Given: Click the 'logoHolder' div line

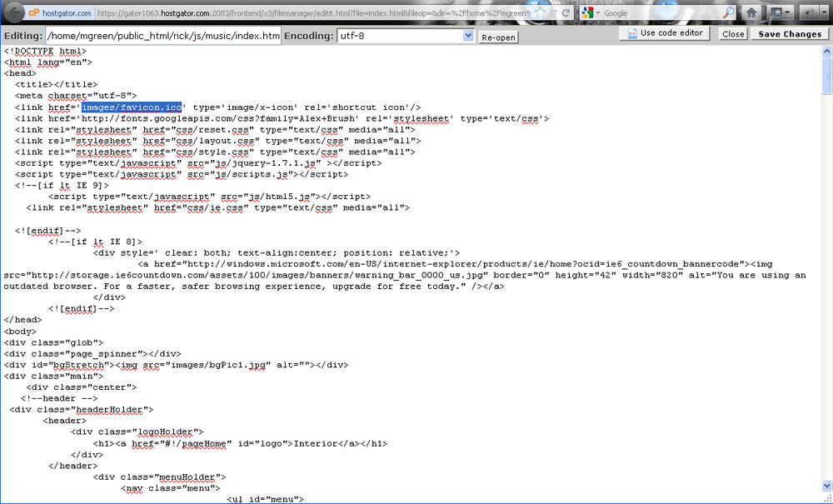Looking at the screenshot, I should click(x=137, y=432).
